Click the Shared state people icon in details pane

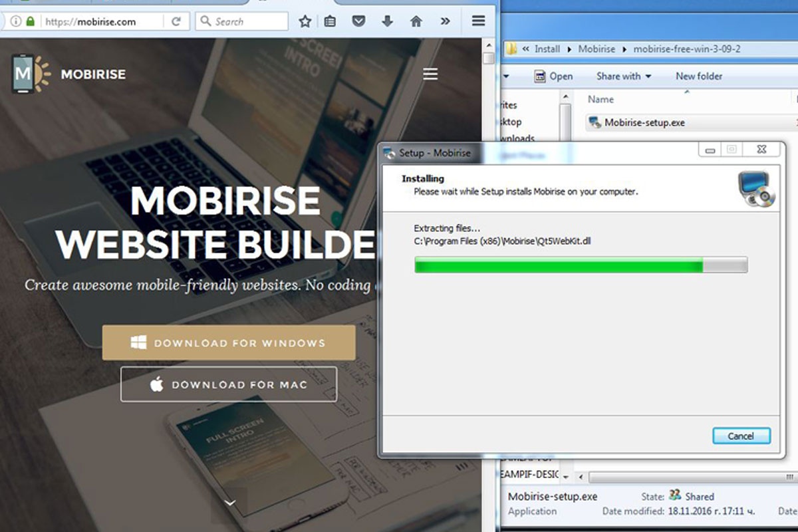pyautogui.click(x=675, y=495)
